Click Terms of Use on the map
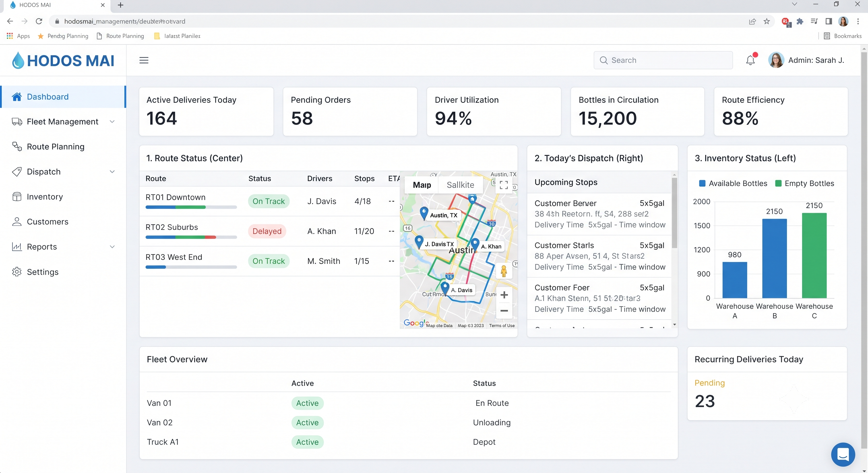Viewport: 868px width, 473px height. [x=502, y=325]
